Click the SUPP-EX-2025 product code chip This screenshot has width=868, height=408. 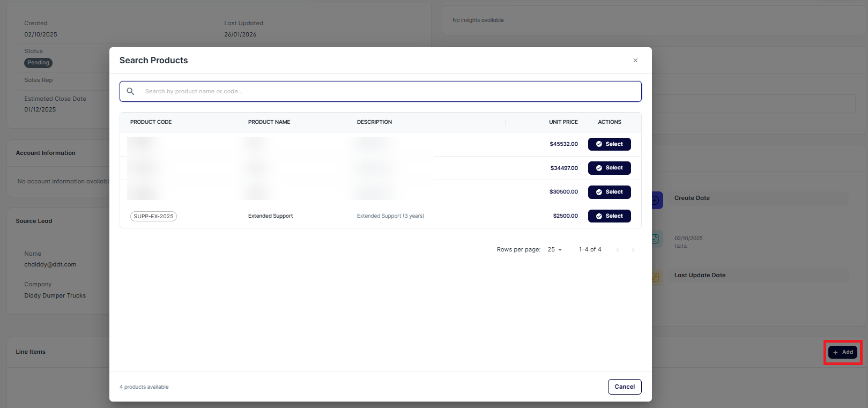coord(153,217)
